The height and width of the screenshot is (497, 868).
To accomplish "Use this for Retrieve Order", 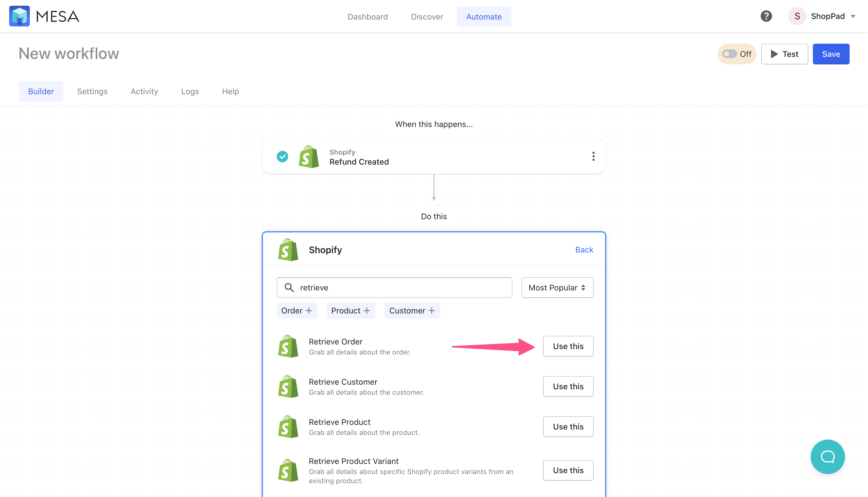I will (568, 346).
